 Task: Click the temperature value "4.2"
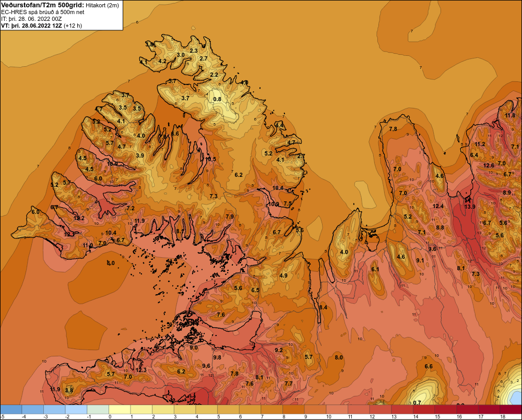(x=162, y=61)
